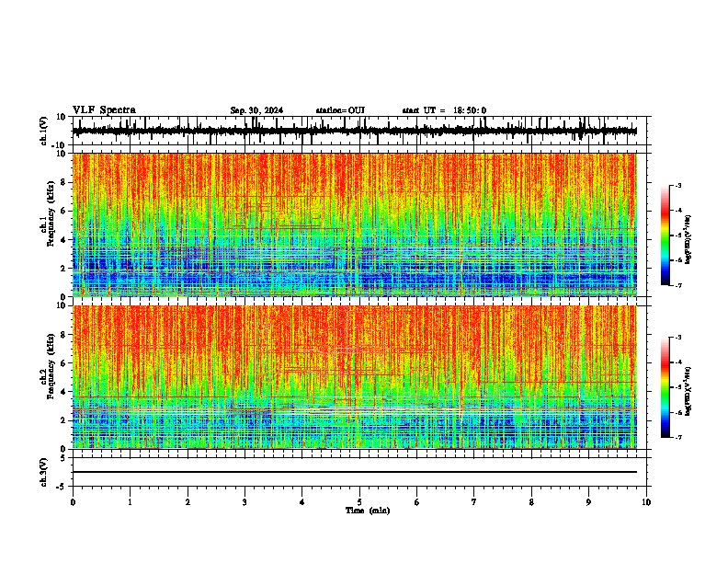Click the 'ch.3(V)' axis label

point(44,472)
